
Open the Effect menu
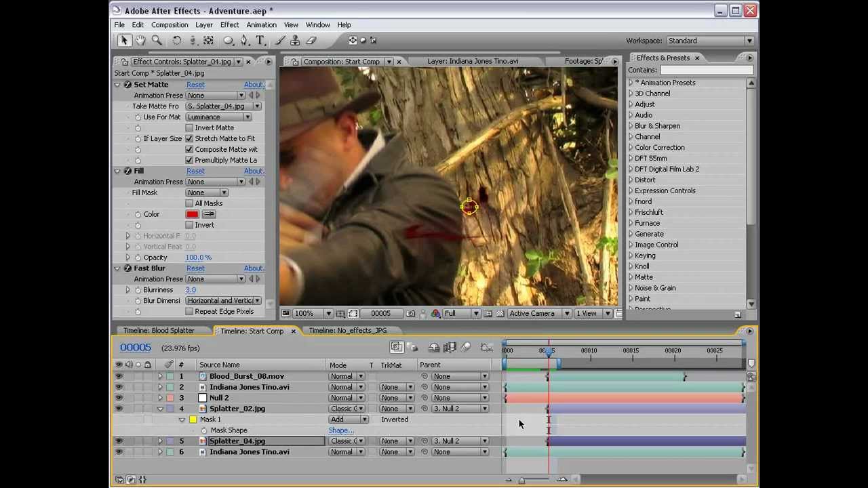[x=229, y=25]
